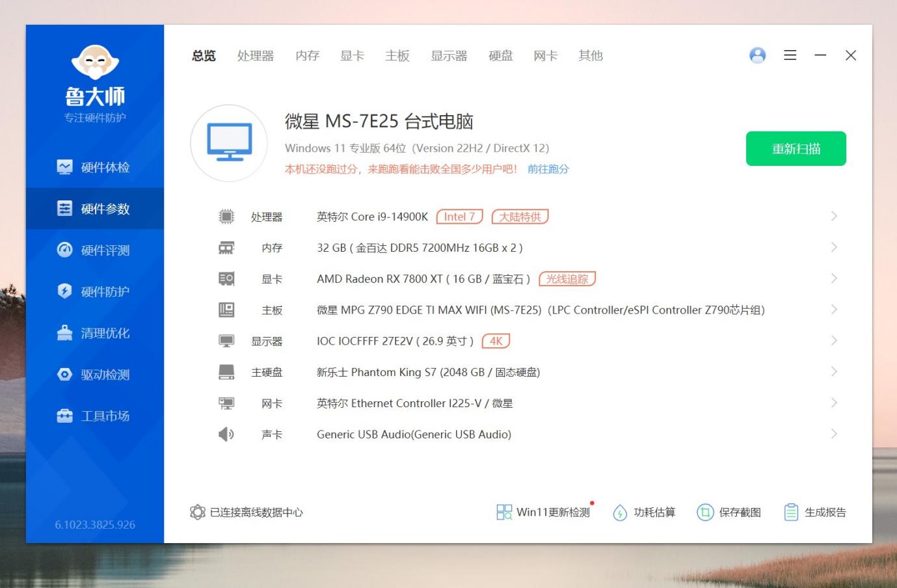Click the 4K badge
Viewport: 897px width, 588px height.
point(496,341)
